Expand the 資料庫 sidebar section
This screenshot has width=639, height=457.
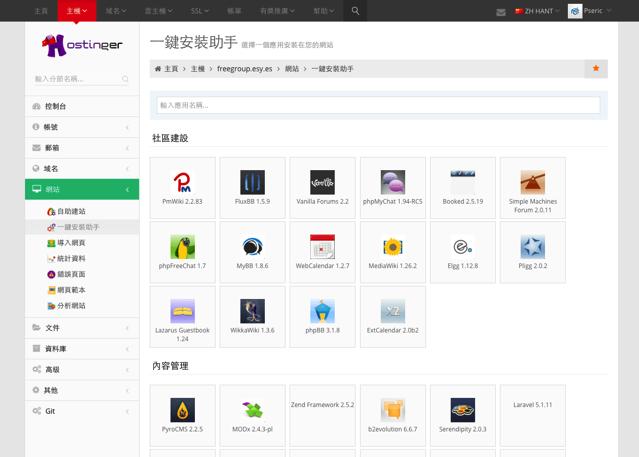(x=82, y=349)
